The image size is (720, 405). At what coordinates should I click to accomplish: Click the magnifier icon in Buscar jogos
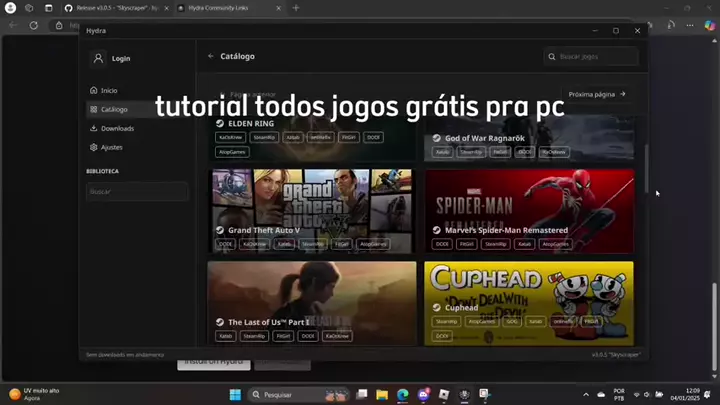(x=552, y=57)
